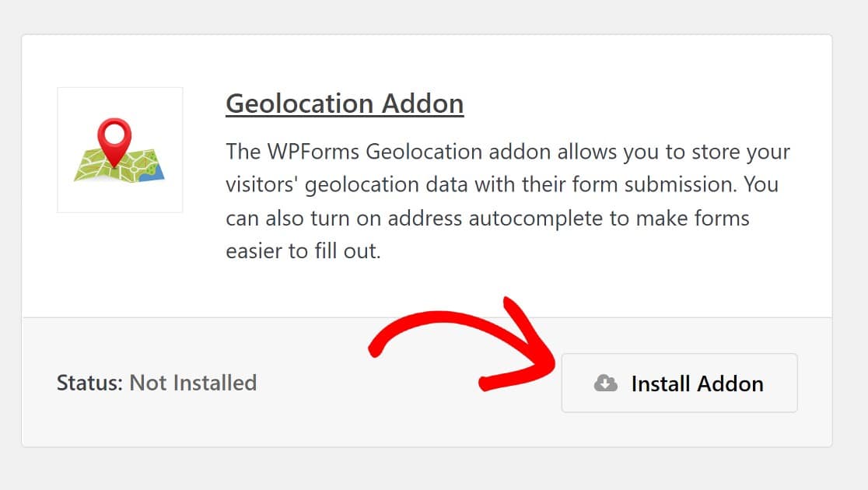Click the Install Addon label text
868x490 pixels.
tap(698, 383)
